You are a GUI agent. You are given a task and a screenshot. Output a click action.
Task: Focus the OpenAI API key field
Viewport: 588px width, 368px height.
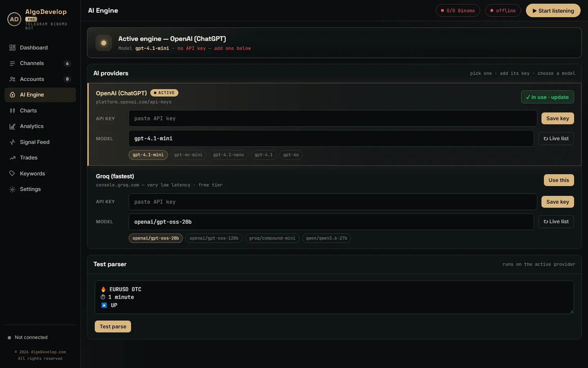pos(333,119)
